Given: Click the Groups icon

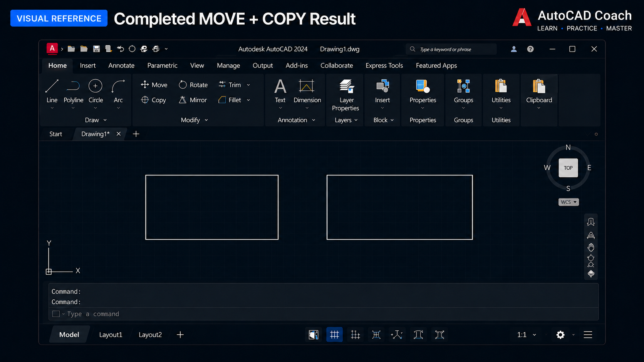Looking at the screenshot, I should coord(463,92).
